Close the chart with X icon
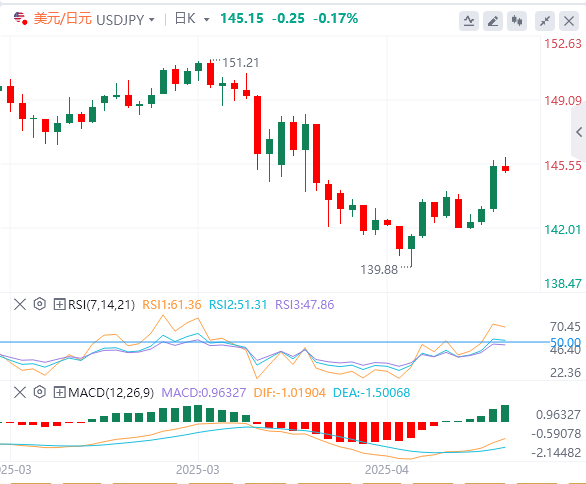 point(569,21)
